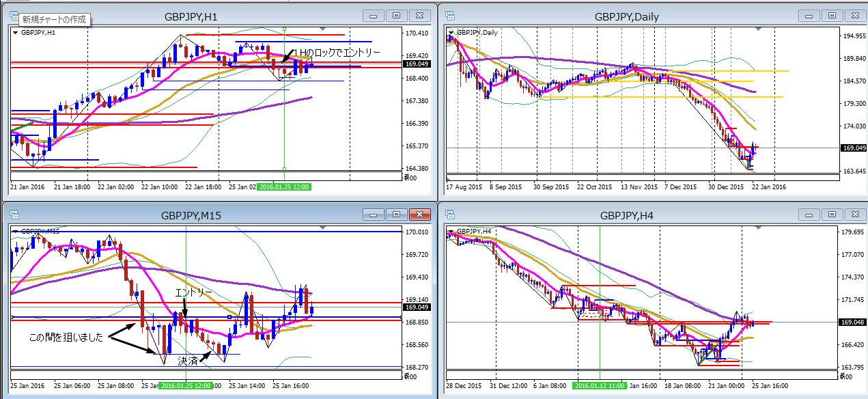This screenshot has height=399, width=868.
Task: Click green 2016.01.25 12:00 date label on H1 chart
Action: (283, 187)
